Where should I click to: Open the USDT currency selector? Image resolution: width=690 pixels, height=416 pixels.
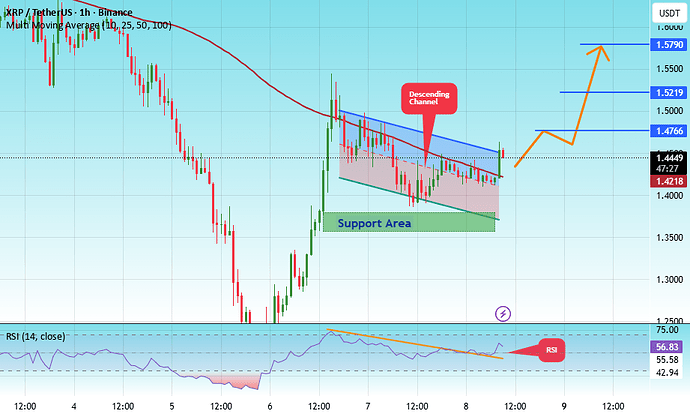[665, 13]
